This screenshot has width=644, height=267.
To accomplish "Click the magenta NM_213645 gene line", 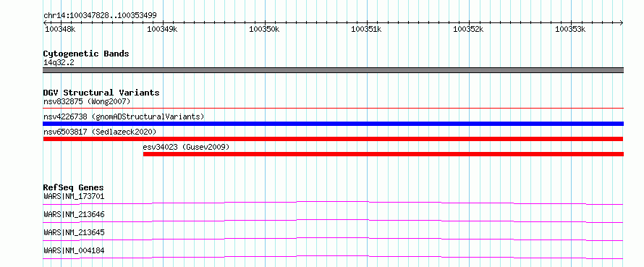I will click(x=334, y=239).
